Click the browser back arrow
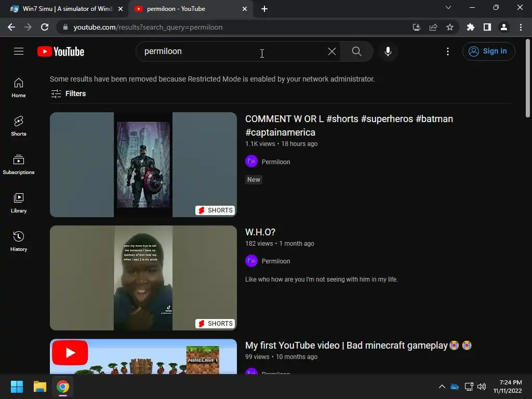532x399 pixels. (x=11, y=27)
